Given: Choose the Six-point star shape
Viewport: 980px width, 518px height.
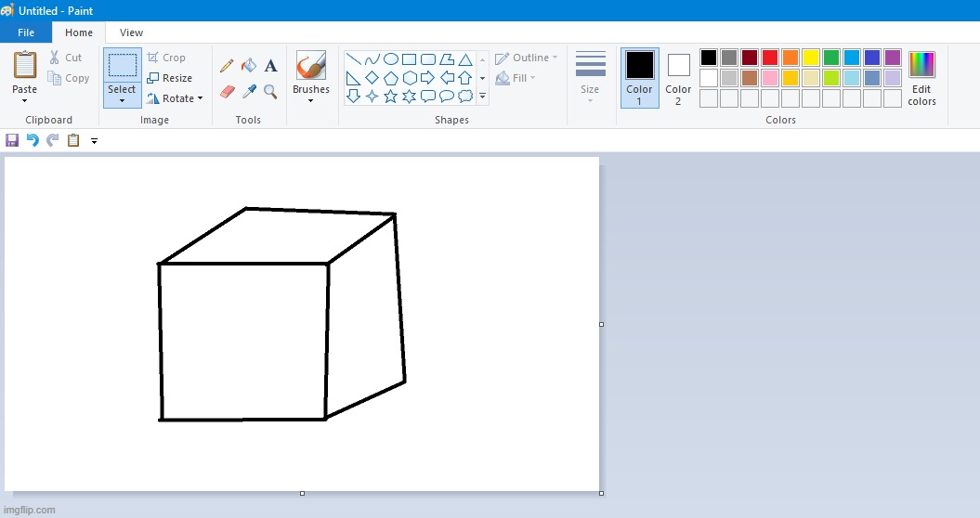Looking at the screenshot, I should [x=410, y=97].
